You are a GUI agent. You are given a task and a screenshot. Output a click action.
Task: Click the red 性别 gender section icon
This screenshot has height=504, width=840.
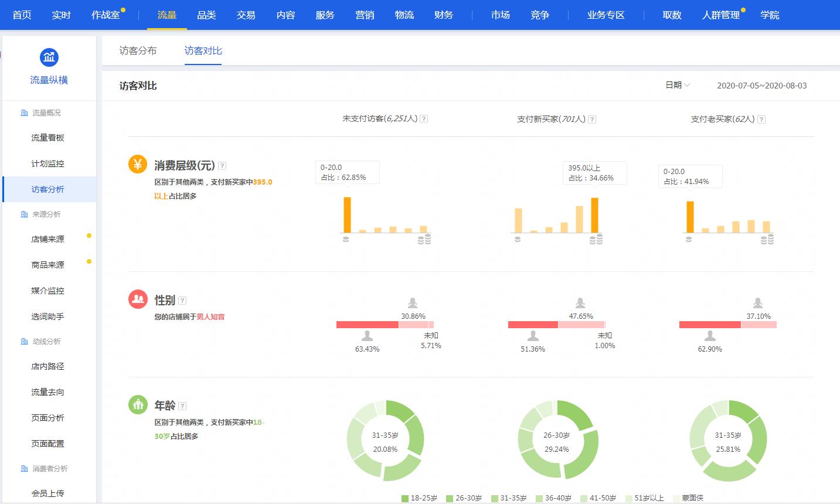tap(137, 299)
